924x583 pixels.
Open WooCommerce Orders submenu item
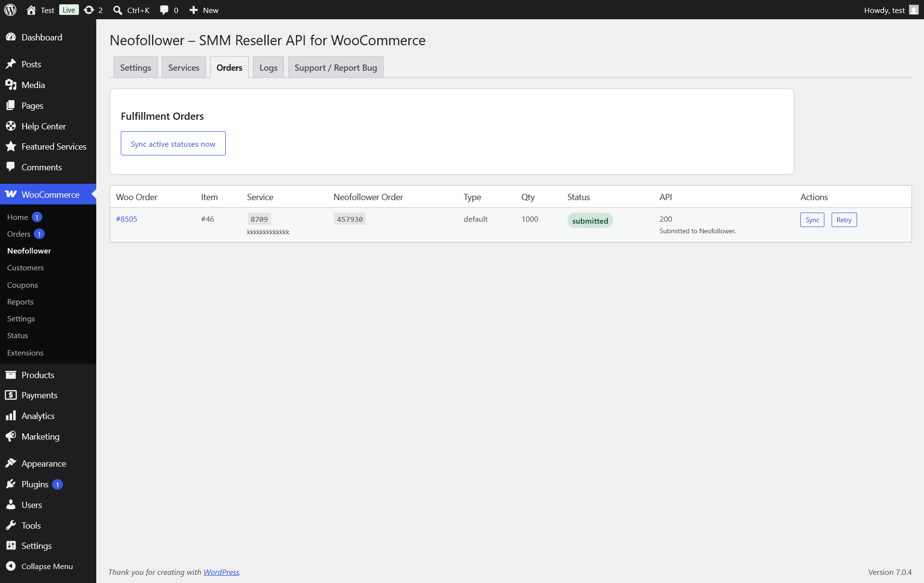(19, 234)
